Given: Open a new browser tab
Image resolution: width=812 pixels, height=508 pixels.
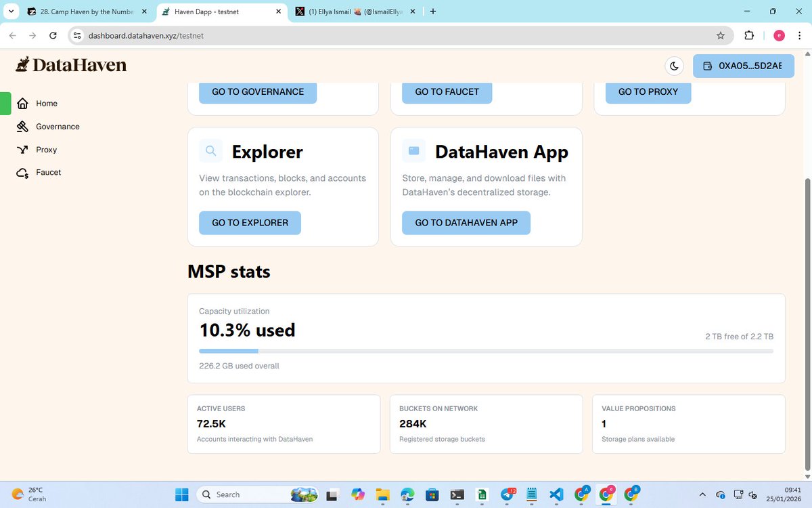Looking at the screenshot, I should pos(433,12).
